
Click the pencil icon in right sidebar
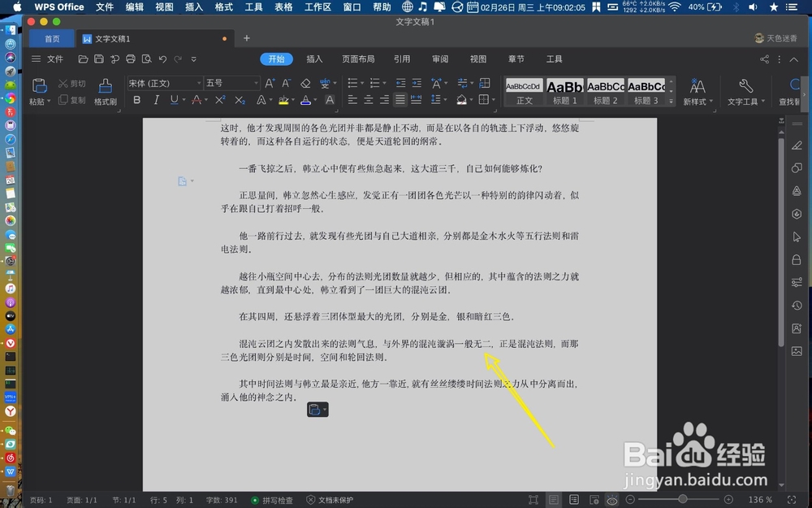point(797,145)
